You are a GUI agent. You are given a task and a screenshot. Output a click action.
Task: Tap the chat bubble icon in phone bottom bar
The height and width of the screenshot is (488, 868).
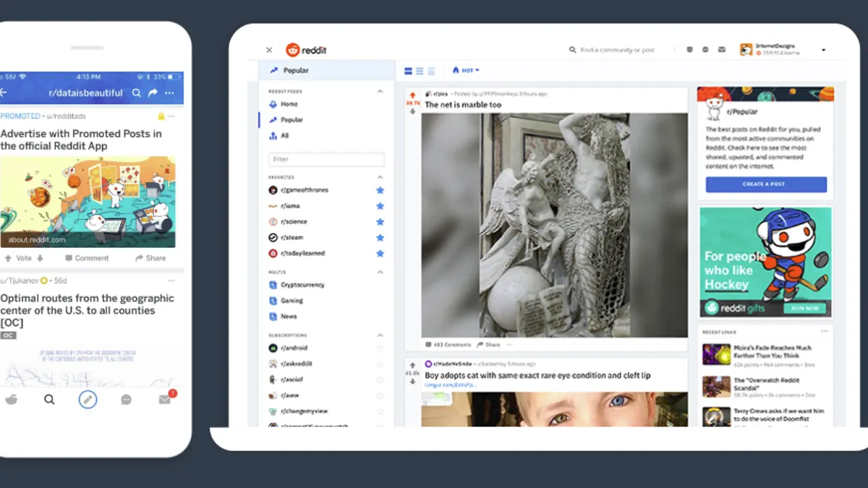pyautogui.click(x=127, y=399)
